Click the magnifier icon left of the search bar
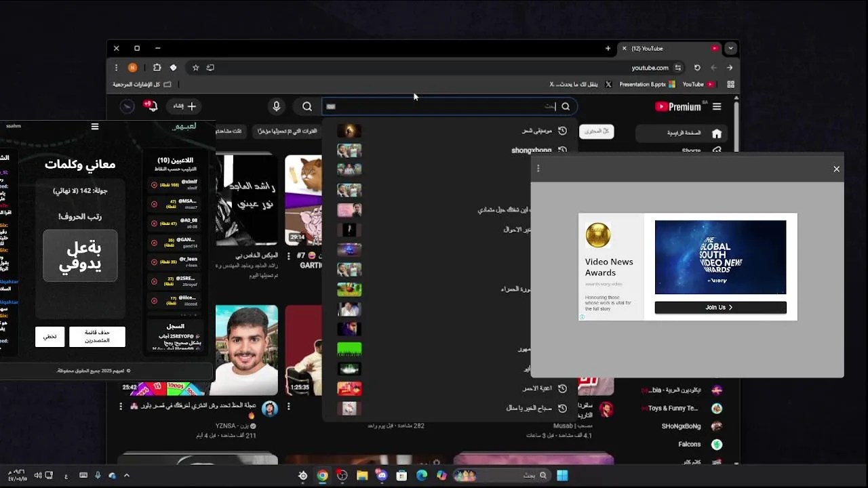 click(307, 106)
